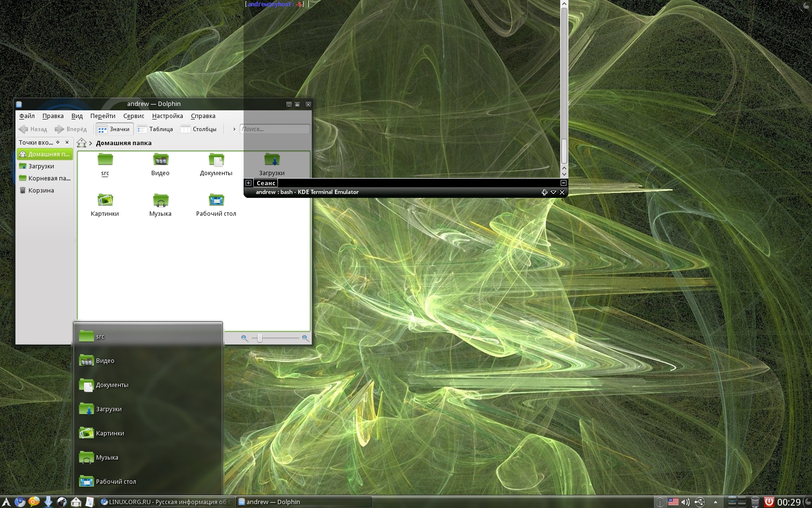Open the wolf launcher icon in the panel

62,502
